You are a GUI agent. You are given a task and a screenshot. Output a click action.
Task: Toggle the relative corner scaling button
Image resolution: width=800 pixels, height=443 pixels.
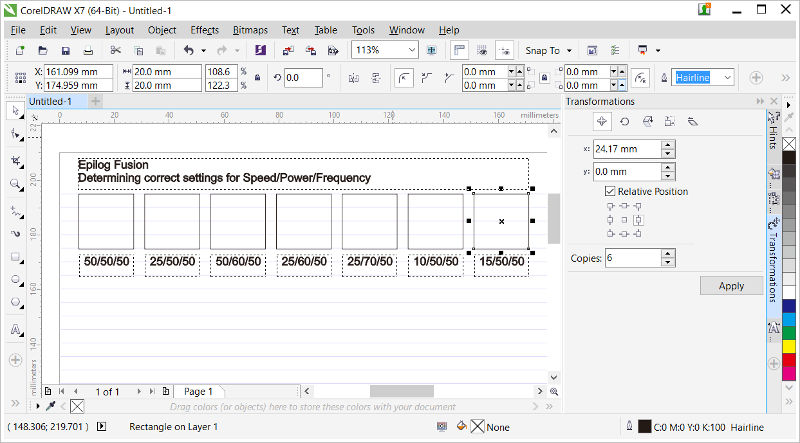pos(640,78)
